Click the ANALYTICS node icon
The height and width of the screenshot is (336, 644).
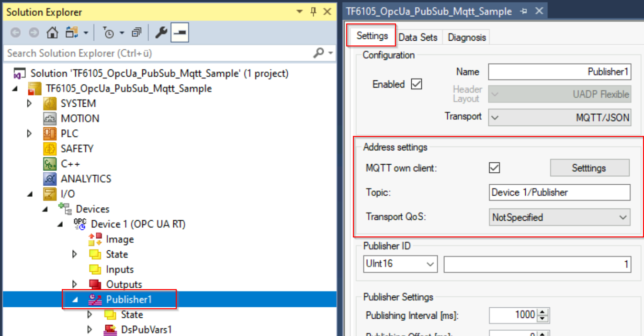pyautogui.click(x=50, y=179)
